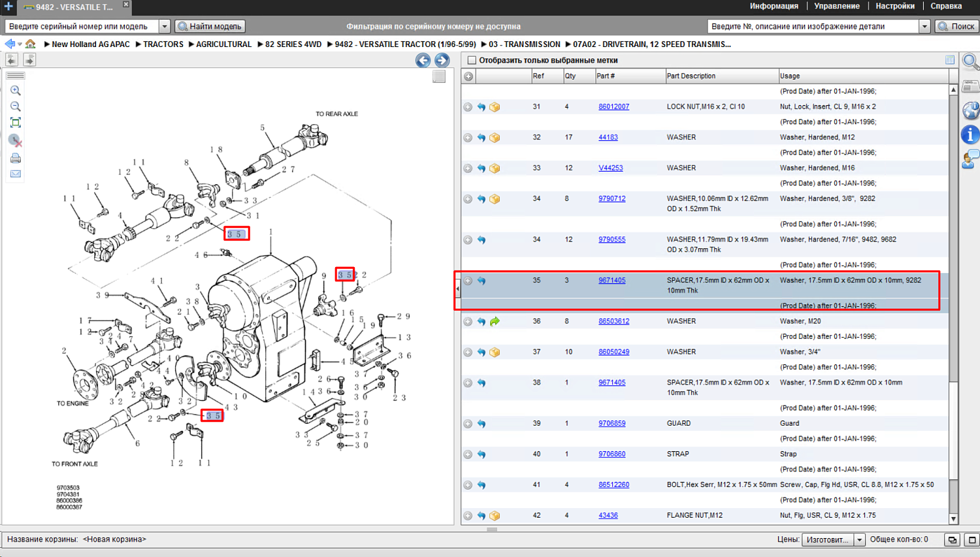This screenshot has height=557, width=980.
Task: Click blue arrow icon for GUARD row
Action: point(482,424)
